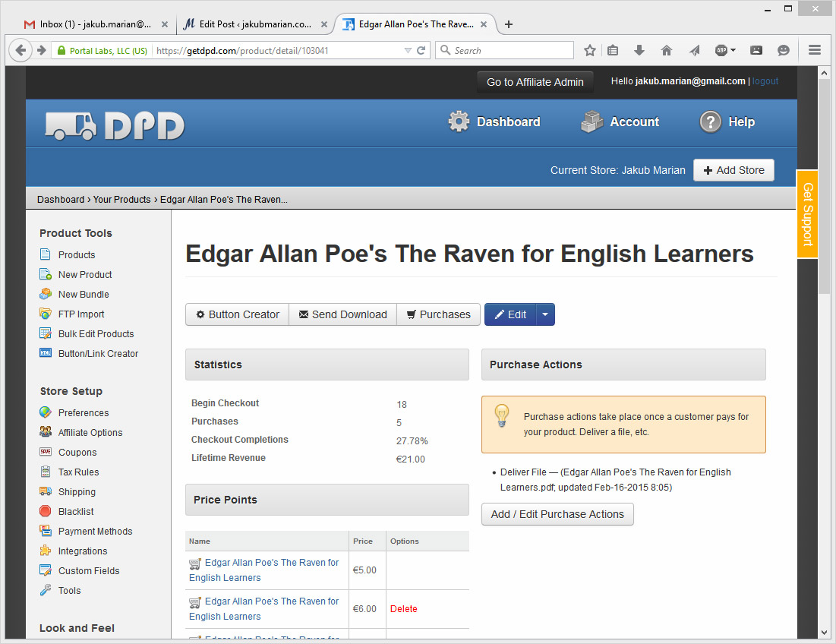Click the New Bundle icon
The image size is (836, 644).
(x=46, y=294)
